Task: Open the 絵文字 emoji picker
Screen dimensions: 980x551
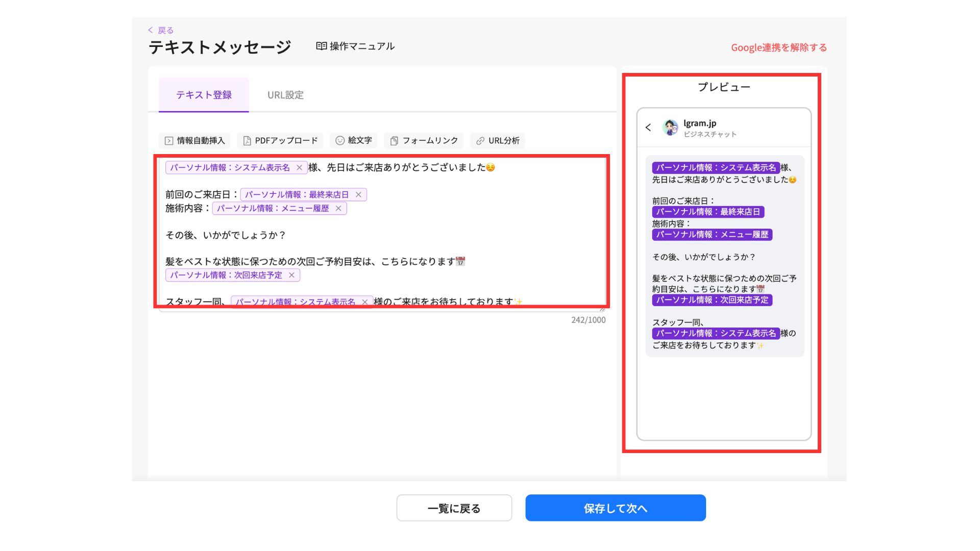Action: [354, 141]
